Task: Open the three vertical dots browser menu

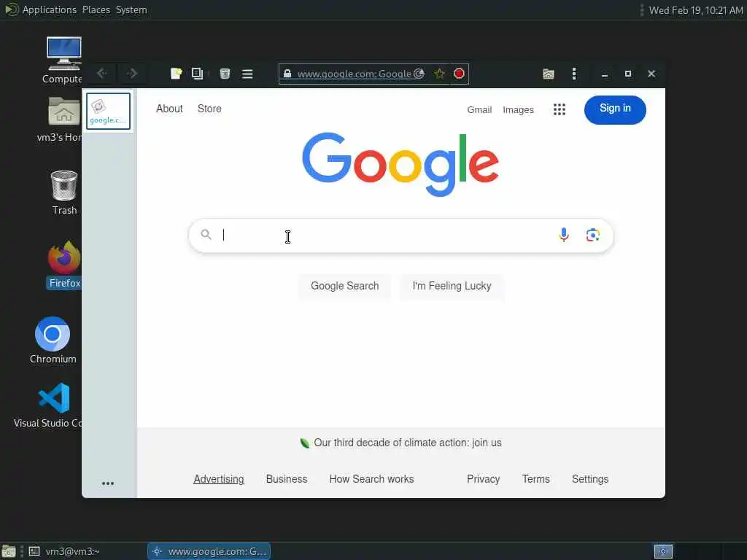Action: [574, 74]
